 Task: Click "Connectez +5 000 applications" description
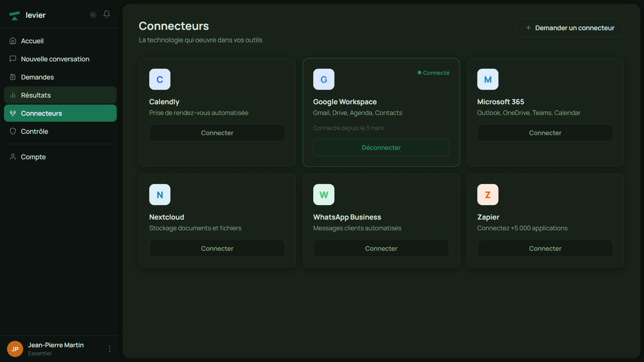click(x=522, y=228)
